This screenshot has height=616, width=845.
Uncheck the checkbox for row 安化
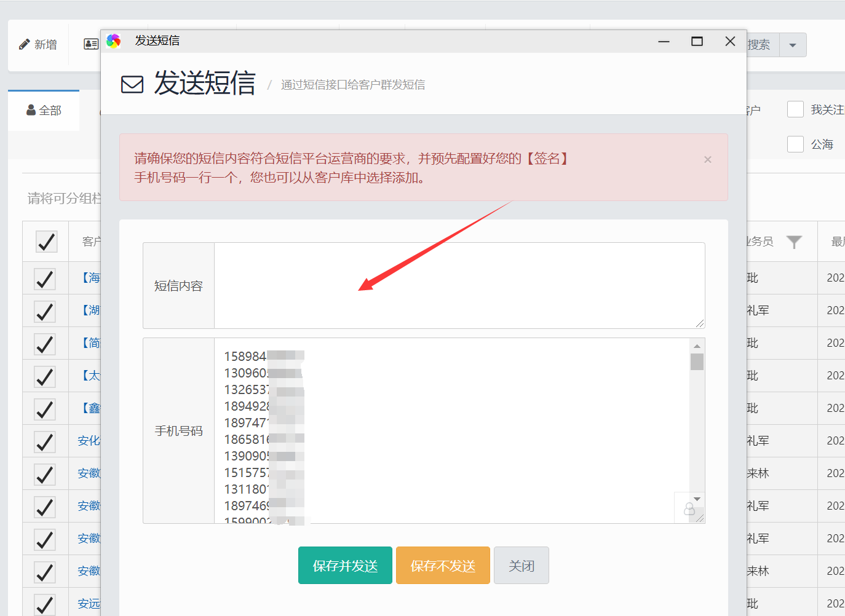[x=45, y=441]
